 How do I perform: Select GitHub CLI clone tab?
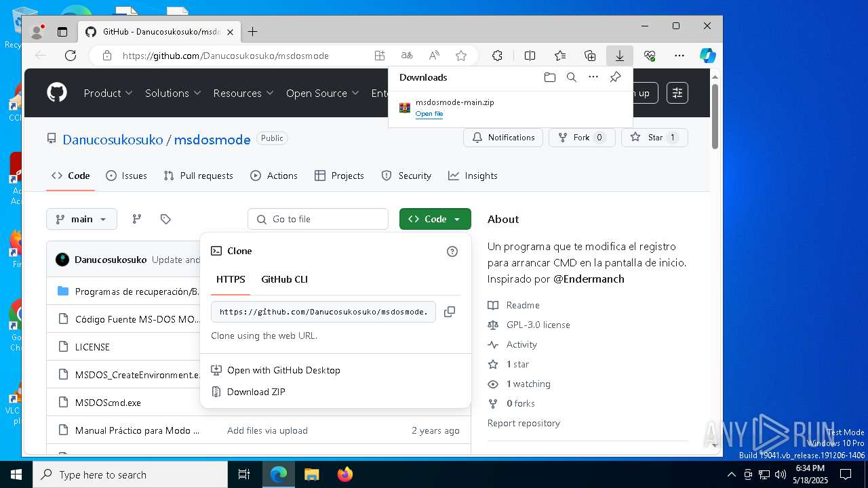point(284,279)
